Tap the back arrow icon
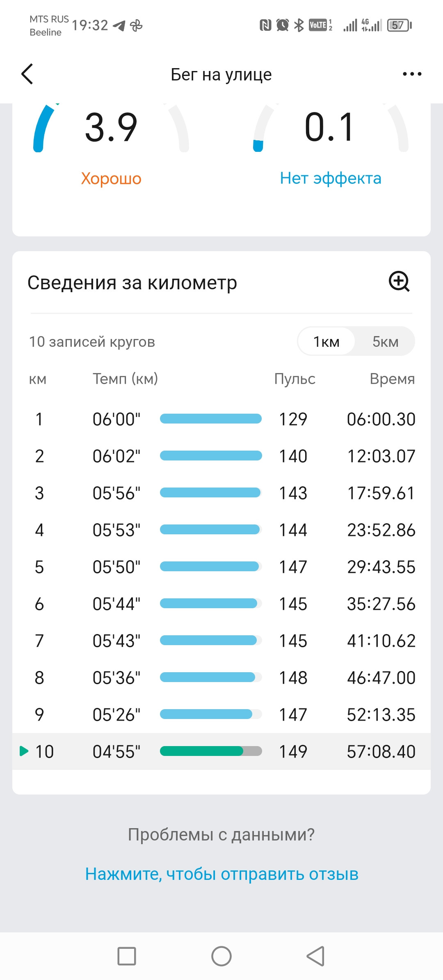The image size is (443, 980). click(27, 74)
